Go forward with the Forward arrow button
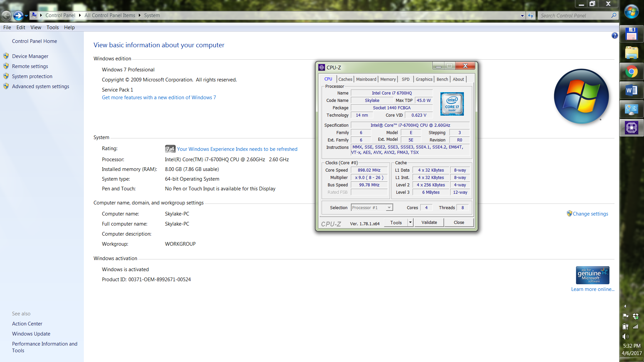Image resolution: width=644 pixels, height=362 pixels. 18,15
